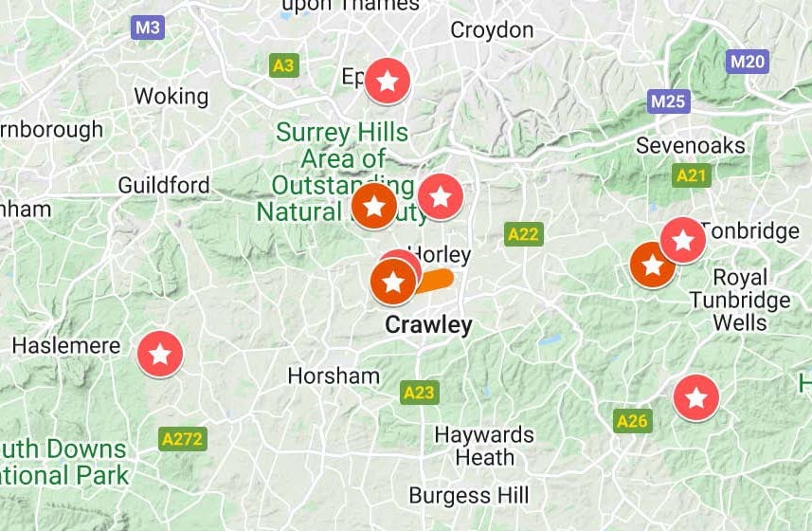
Task: Click the red star marker right of Surrey Hills label
Action: coord(441,197)
